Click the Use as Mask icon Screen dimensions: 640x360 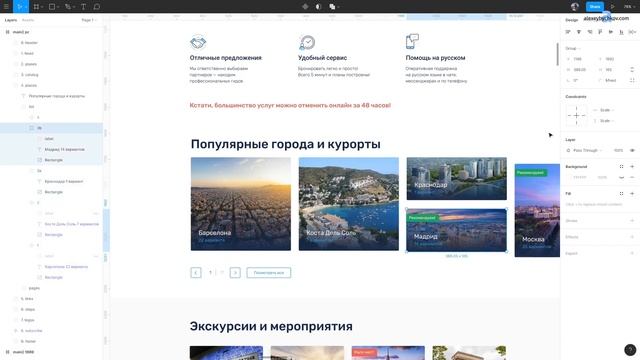[x=318, y=7]
